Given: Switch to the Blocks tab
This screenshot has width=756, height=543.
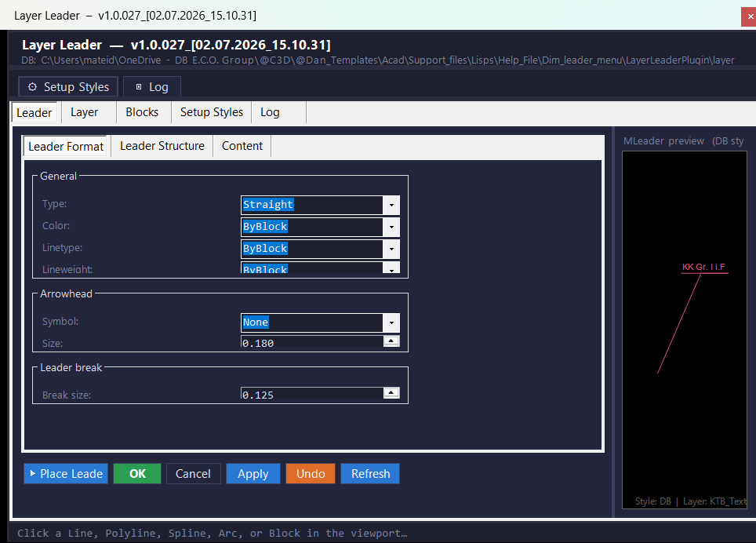Looking at the screenshot, I should (x=142, y=112).
